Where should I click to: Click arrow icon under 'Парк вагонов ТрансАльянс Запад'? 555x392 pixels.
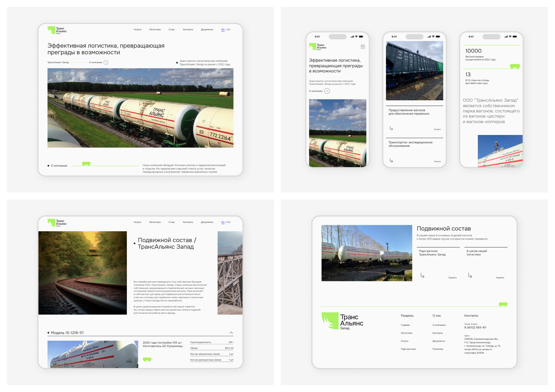(422, 276)
